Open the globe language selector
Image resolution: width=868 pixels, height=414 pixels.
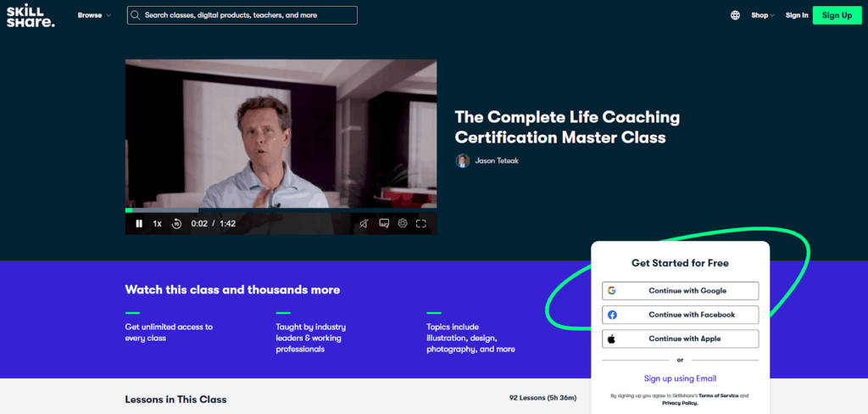pos(735,15)
